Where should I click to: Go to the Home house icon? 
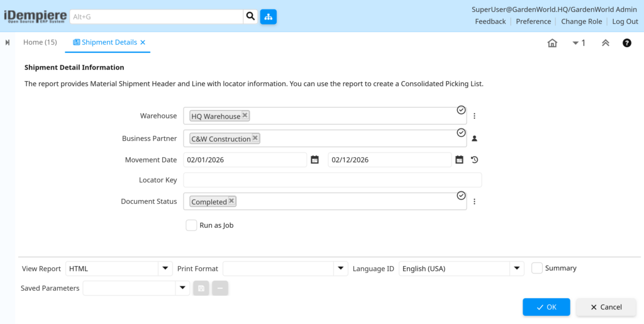pyautogui.click(x=552, y=43)
